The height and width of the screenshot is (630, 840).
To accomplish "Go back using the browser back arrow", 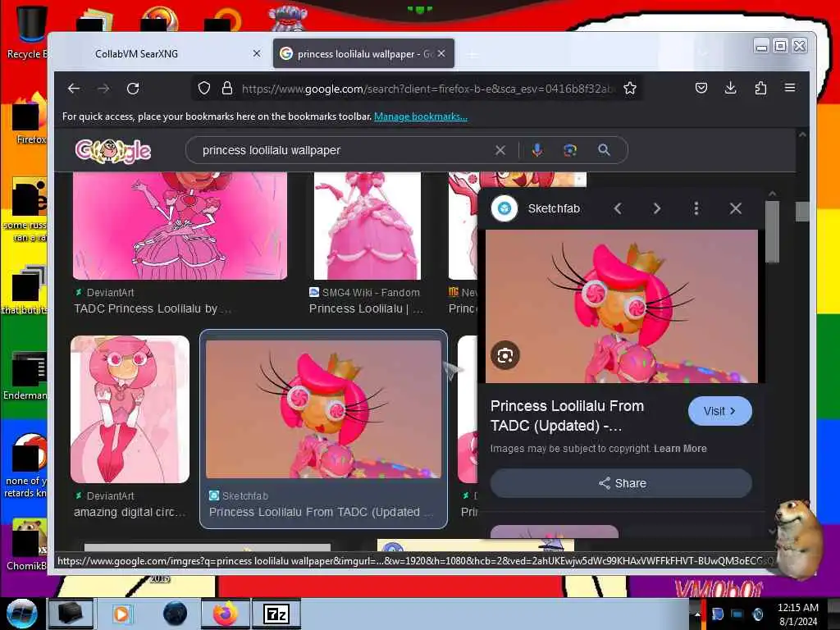I will click(x=74, y=89).
